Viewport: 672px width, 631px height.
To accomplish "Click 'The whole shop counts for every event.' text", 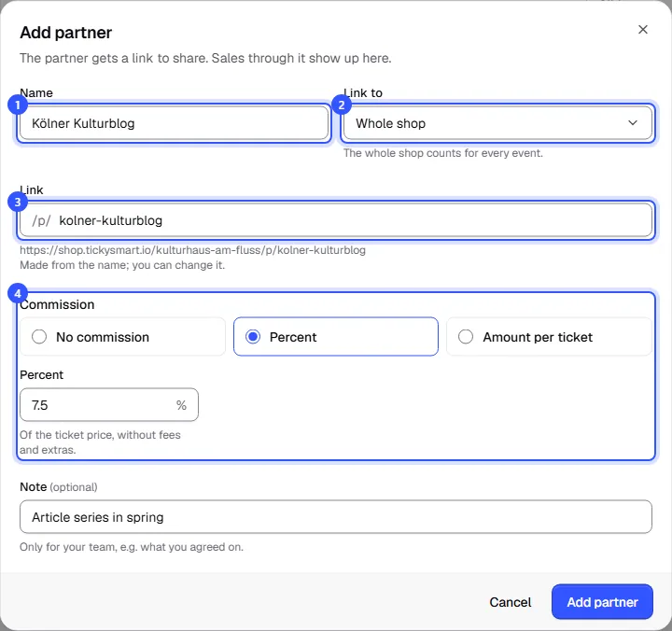I will pyautogui.click(x=443, y=153).
